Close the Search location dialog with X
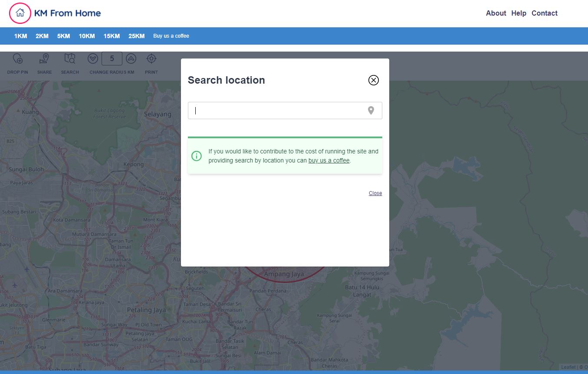This screenshot has height=374, width=588. (374, 80)
